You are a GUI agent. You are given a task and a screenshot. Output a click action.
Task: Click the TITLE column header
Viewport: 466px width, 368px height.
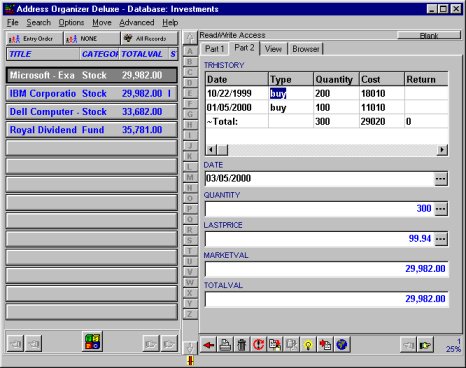[43, 54]
